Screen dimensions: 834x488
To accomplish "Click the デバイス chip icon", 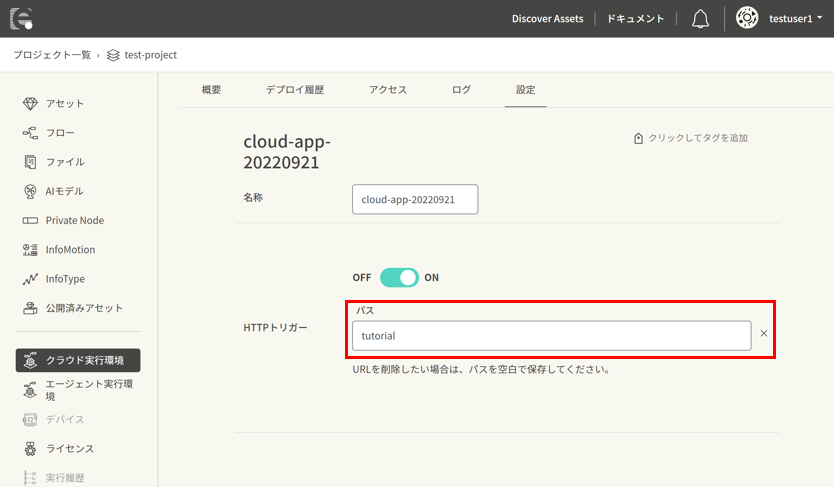I will 30,419.
